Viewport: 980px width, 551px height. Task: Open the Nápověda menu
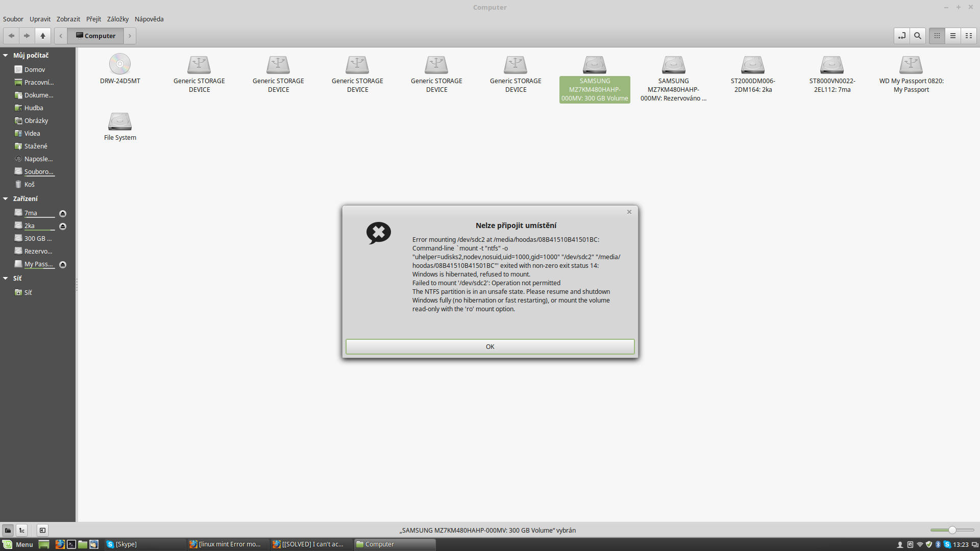149,19
